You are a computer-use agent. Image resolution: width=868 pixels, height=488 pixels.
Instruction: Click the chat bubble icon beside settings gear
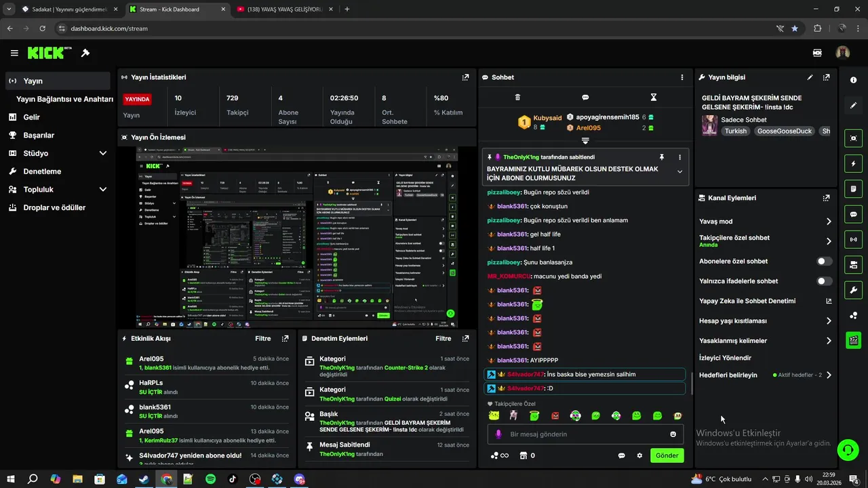pos(621,455)
